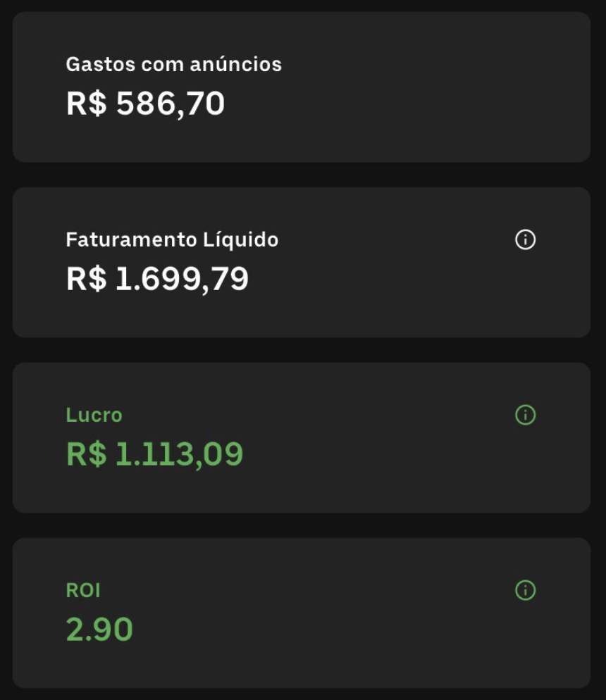Click the R$ 1.699,79 net revenue value
Screen dimensions: 606x700
[x=157, y=280]
